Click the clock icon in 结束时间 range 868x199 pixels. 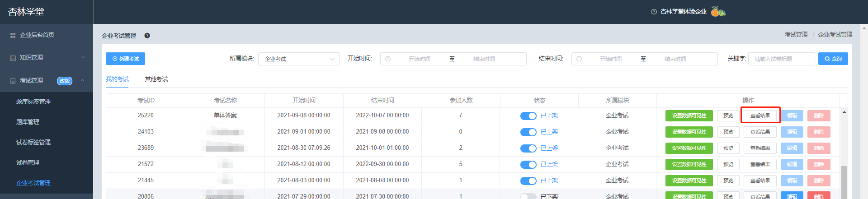[x=579, y=59]
